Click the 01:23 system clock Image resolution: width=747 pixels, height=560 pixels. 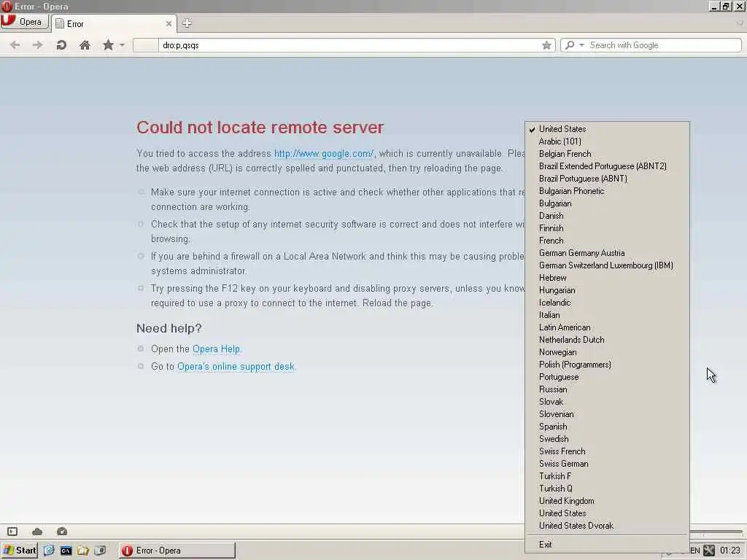point(729,551)
